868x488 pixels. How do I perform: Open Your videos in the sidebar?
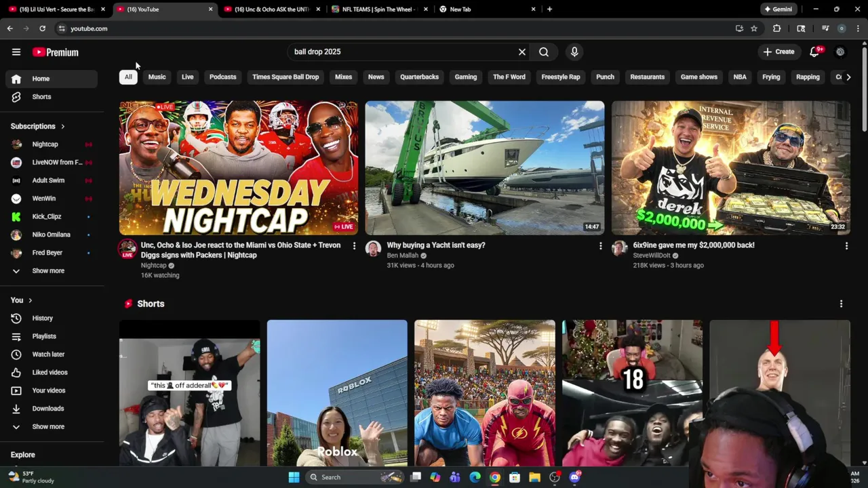[52, 390]
